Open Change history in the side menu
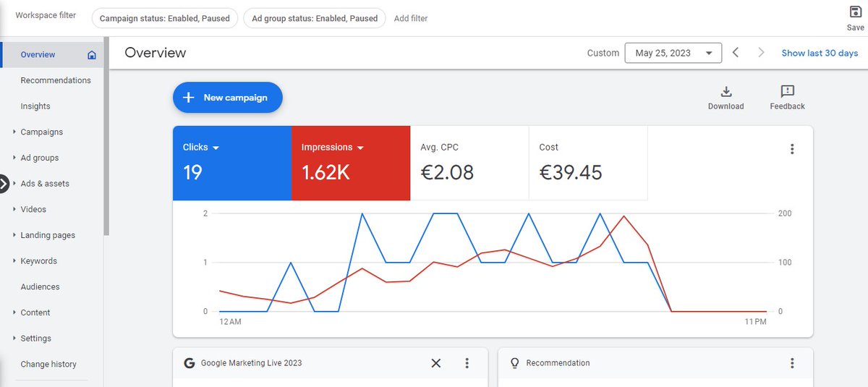The width and height of the screenshot is (868, 387). pos(48,365)
